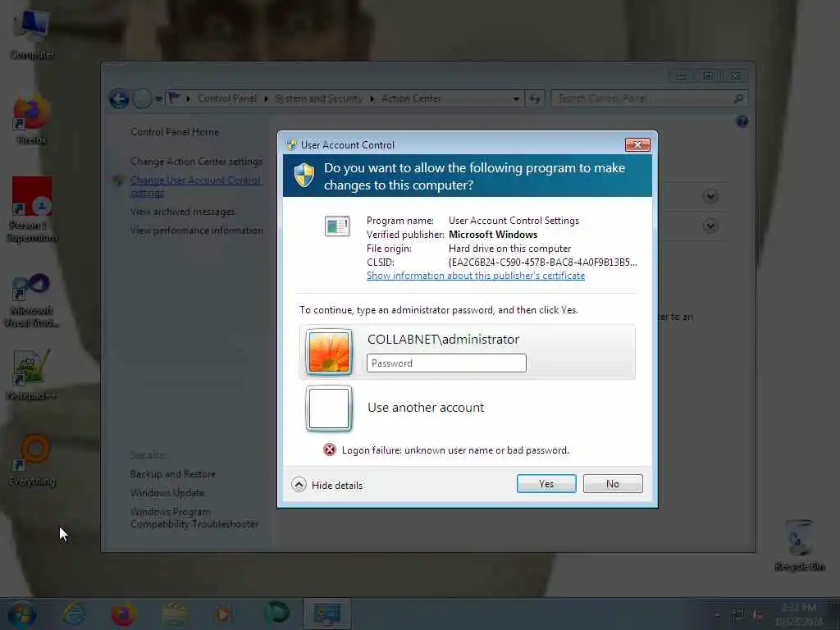Click the UAC shield icon in banner
This screenshot has width=840, height=630.
pos(304,176)
